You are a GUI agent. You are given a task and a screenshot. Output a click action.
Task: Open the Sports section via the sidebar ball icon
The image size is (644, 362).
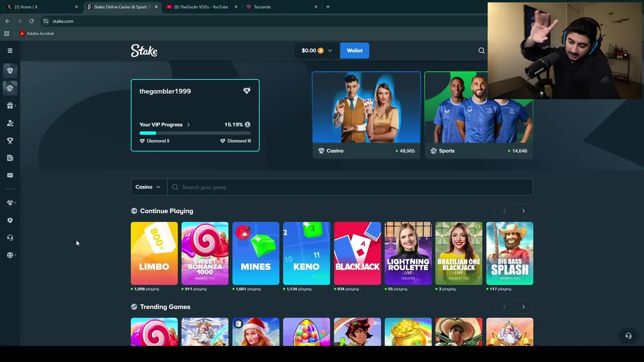point(10,88)
